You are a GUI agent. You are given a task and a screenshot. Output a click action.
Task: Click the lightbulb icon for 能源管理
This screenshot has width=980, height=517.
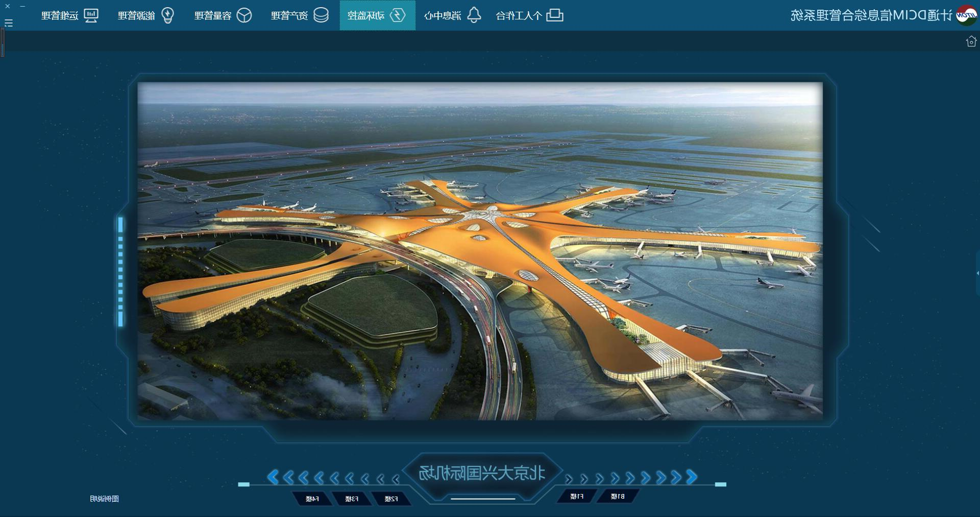167,15
